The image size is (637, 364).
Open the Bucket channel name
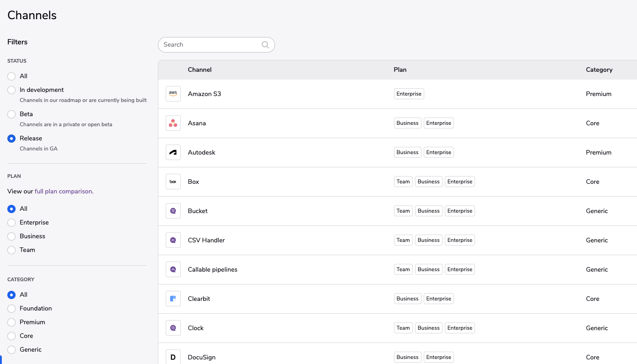pos(198,211)
